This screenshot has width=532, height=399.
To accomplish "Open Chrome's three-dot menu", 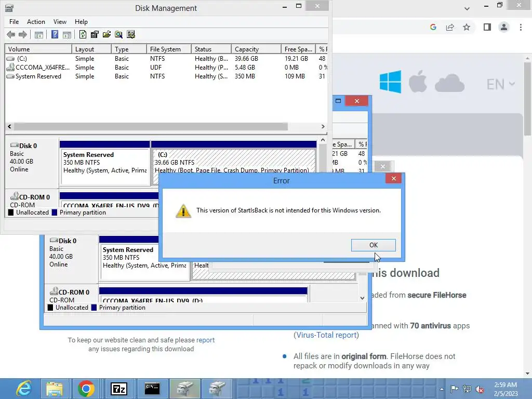I will [521, 27].
